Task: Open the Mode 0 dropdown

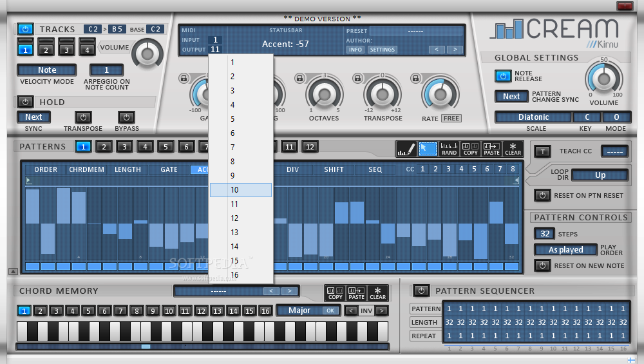Action: point(616,117)
